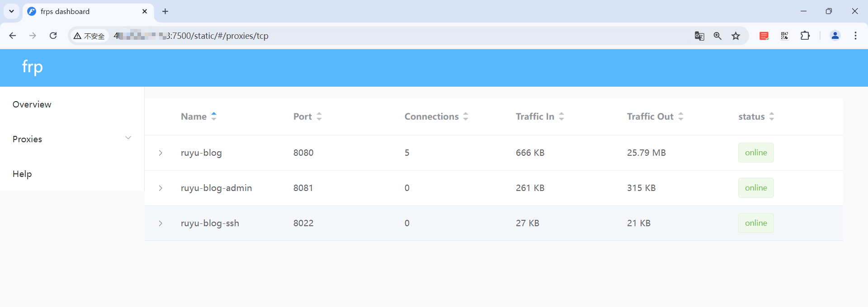Click the online tag for ruyu-blog-ssh
Image resolution: width=868 pixels, height=307 pixels.
756,223
